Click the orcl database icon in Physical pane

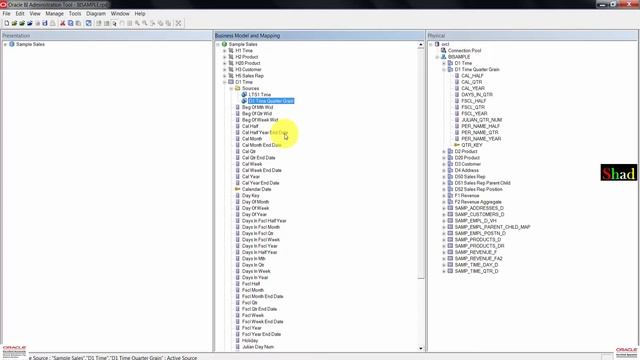tap(437, 44)
